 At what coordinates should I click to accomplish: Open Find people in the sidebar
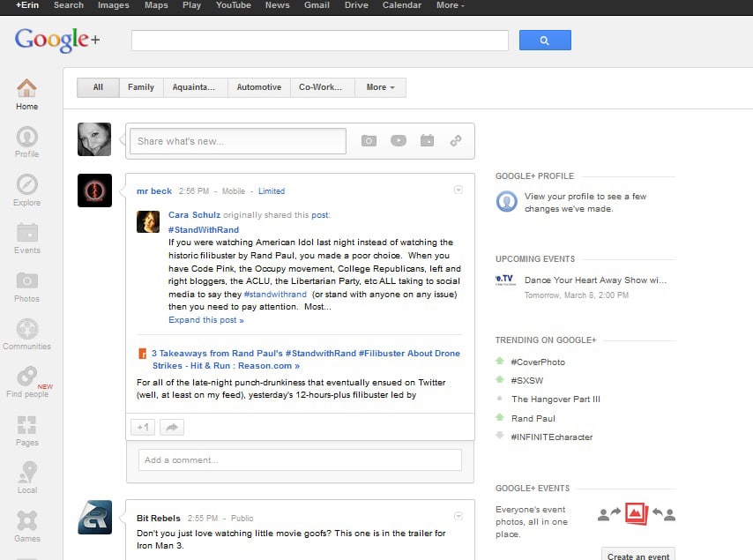26,384
